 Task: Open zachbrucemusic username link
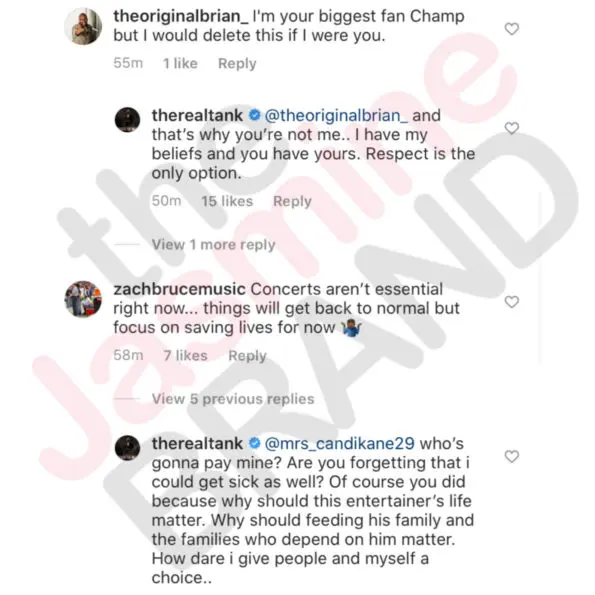click(x=179, y=289)
